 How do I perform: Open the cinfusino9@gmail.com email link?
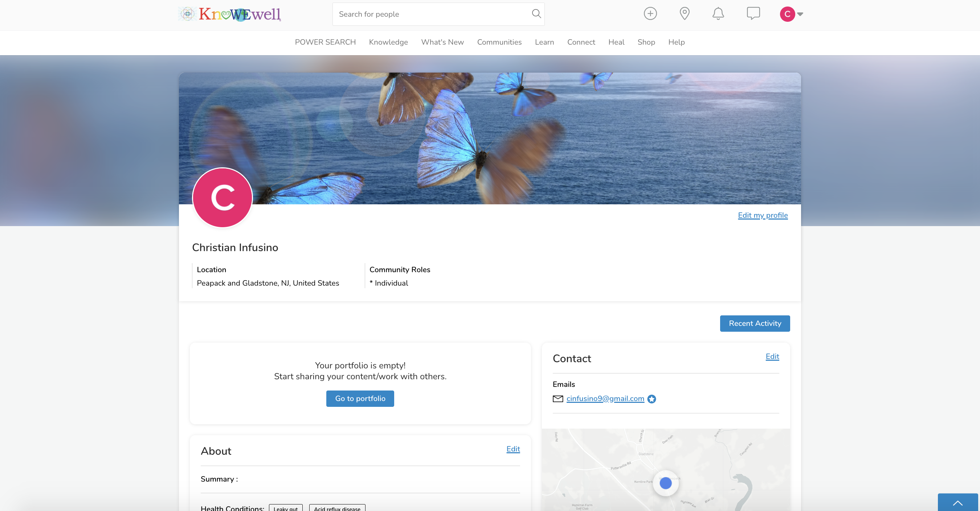(x=605, y=398)
